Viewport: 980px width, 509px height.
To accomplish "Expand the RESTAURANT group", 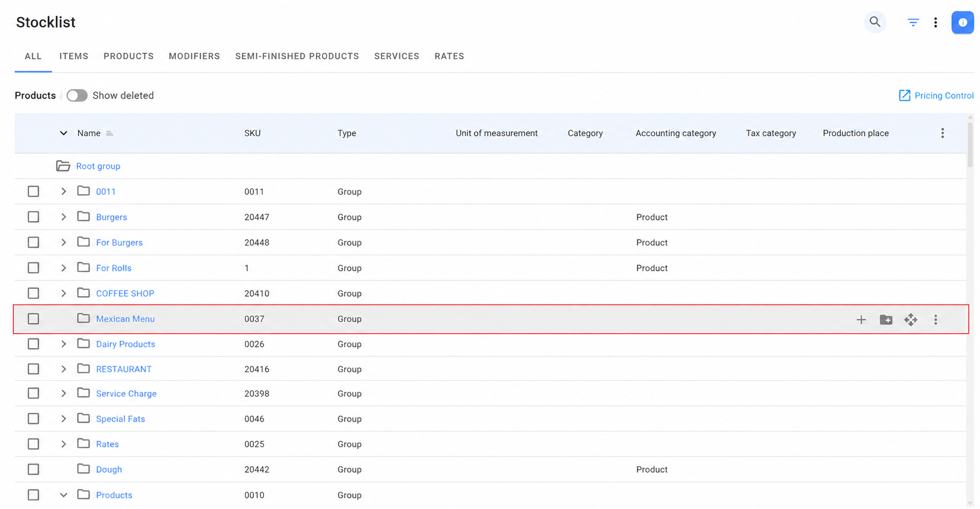I will coord(64,369).
